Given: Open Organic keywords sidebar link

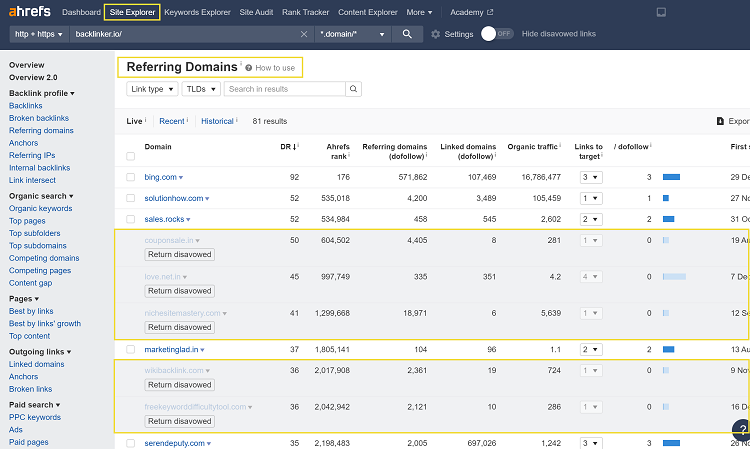Looking at the screenshot, I should (41, 208).
